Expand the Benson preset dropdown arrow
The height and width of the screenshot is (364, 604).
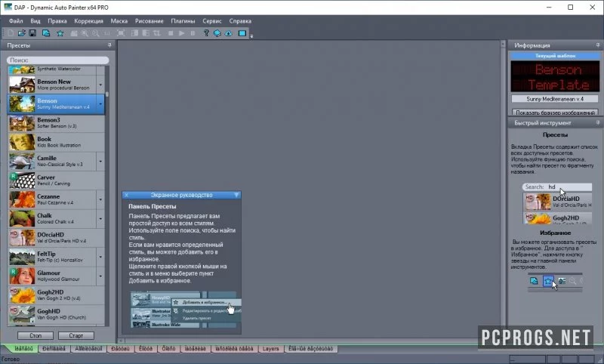coord(100,104)
